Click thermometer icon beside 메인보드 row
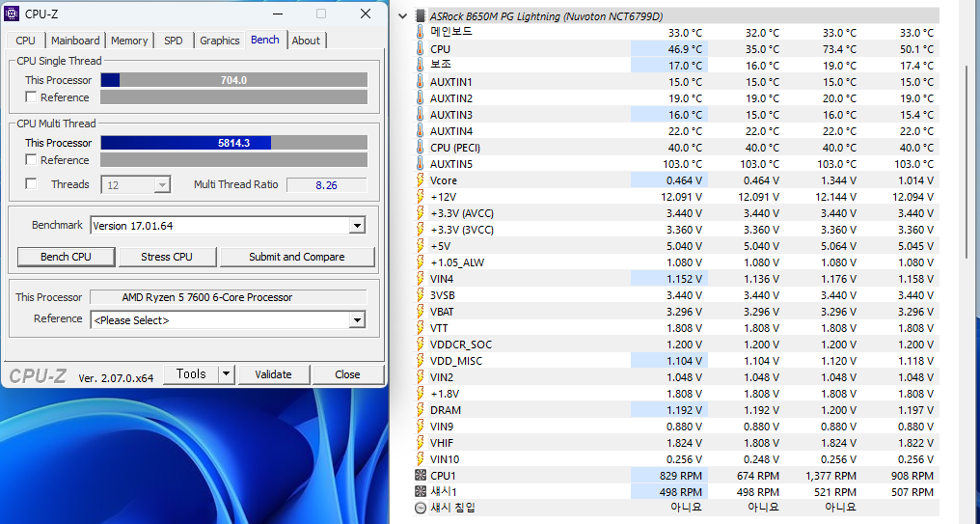The image size is (980, 524). coord(421,32)
